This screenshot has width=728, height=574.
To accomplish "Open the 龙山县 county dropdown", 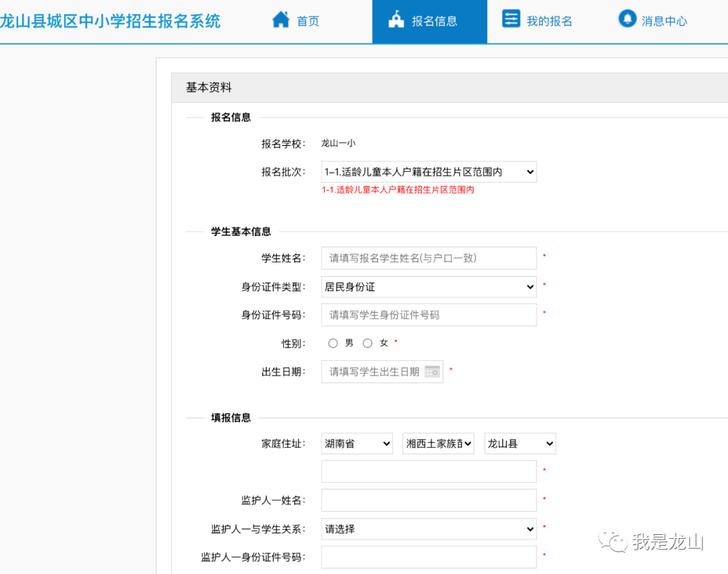I will [520, 444].
